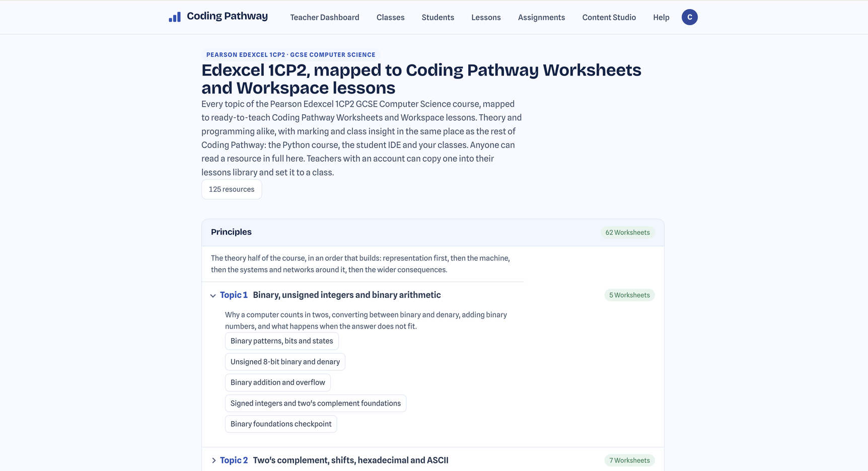The width and height of the screenshot is (868, 471).
Task: Open worksheet Binary foundations checkpoint
Action: (x=281, y=424)
